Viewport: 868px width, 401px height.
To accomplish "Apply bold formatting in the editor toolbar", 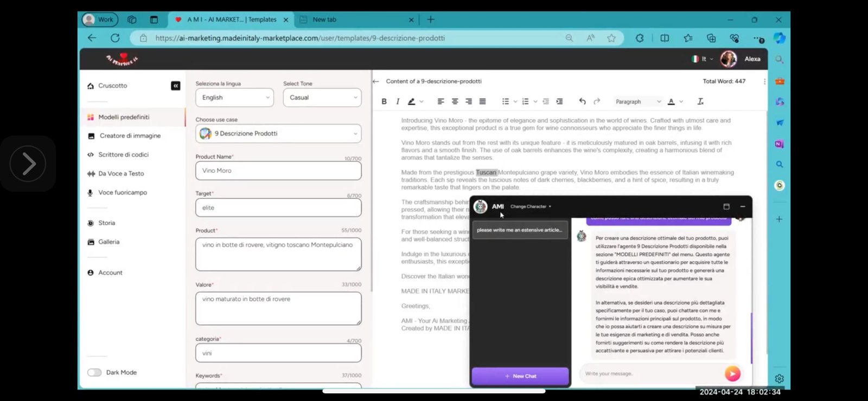I will click(384, 101).
